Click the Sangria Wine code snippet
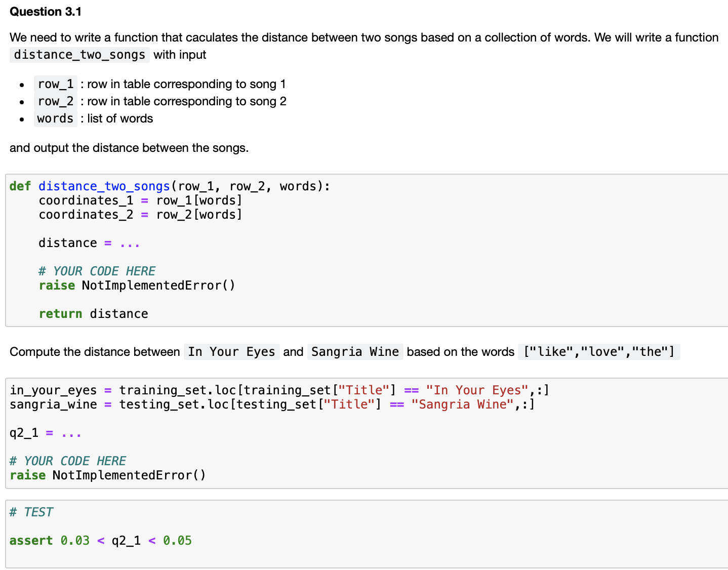This screenshot has height=570, width=728. 354,351
